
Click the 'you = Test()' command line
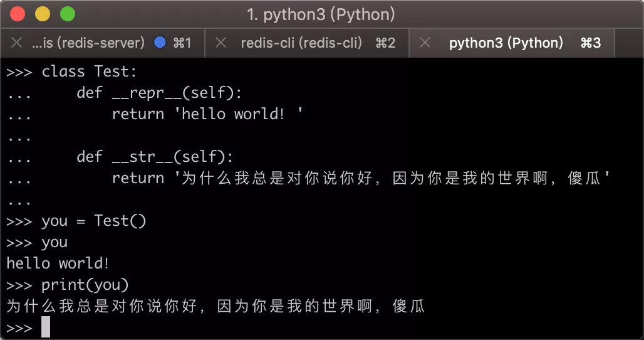(x=94, y=221)
